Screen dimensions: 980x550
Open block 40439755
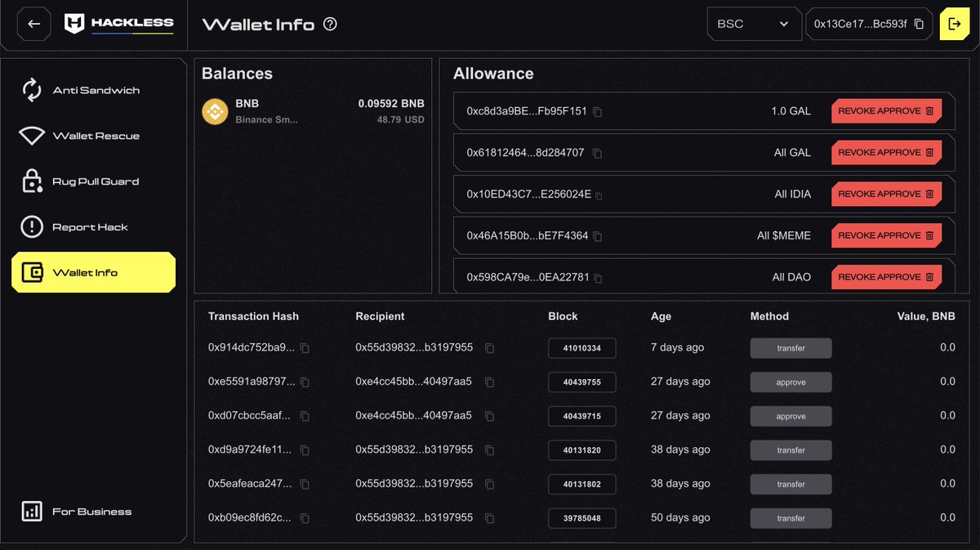[x=581, y=382]
